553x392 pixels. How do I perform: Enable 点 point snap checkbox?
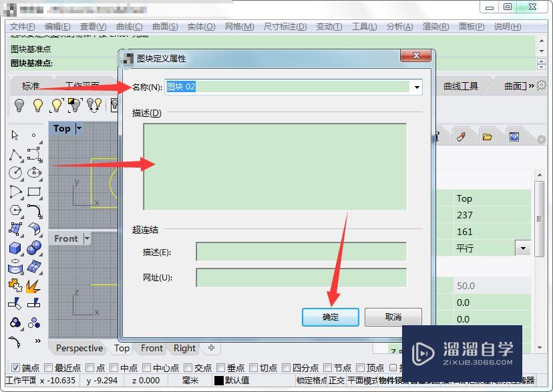pyautogui.click(x=90, y=368)
